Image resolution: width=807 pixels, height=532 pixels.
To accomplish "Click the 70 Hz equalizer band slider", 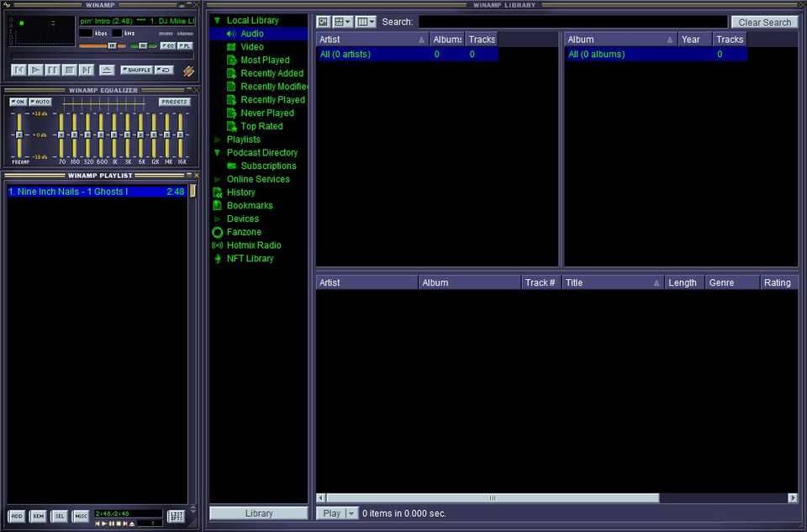I will (x=61, y=135).
